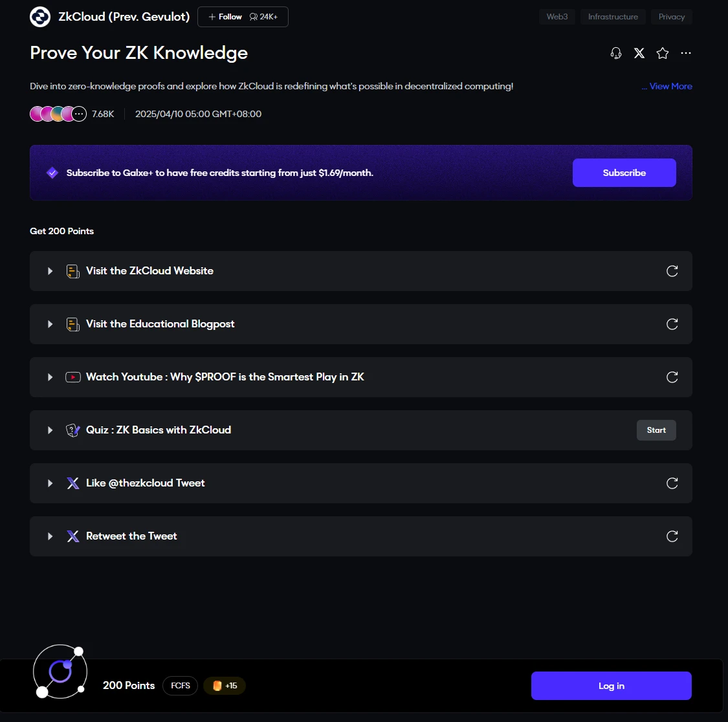Select the Web3 category tag
Screen dimensions: 728x722
tap(557, 17)
